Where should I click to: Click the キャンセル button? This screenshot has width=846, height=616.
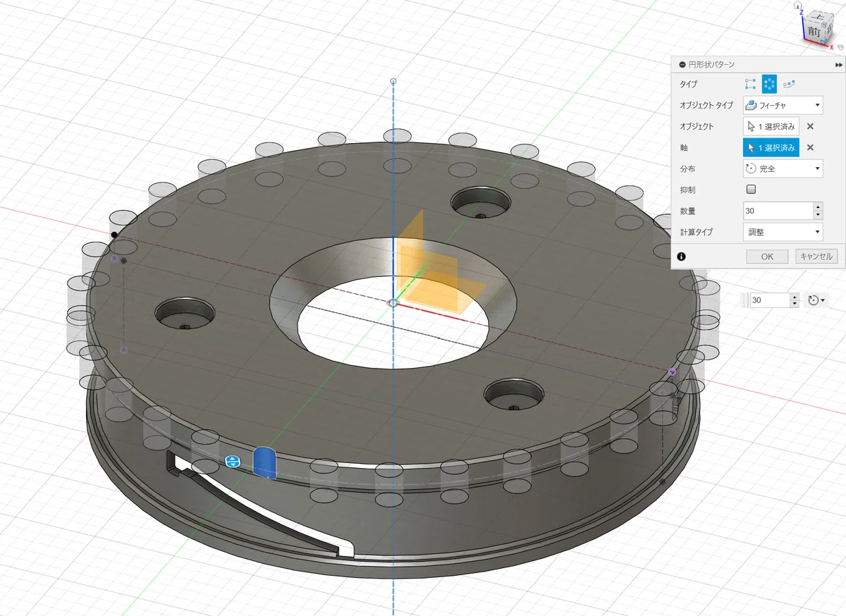click(x=816, y=257)
